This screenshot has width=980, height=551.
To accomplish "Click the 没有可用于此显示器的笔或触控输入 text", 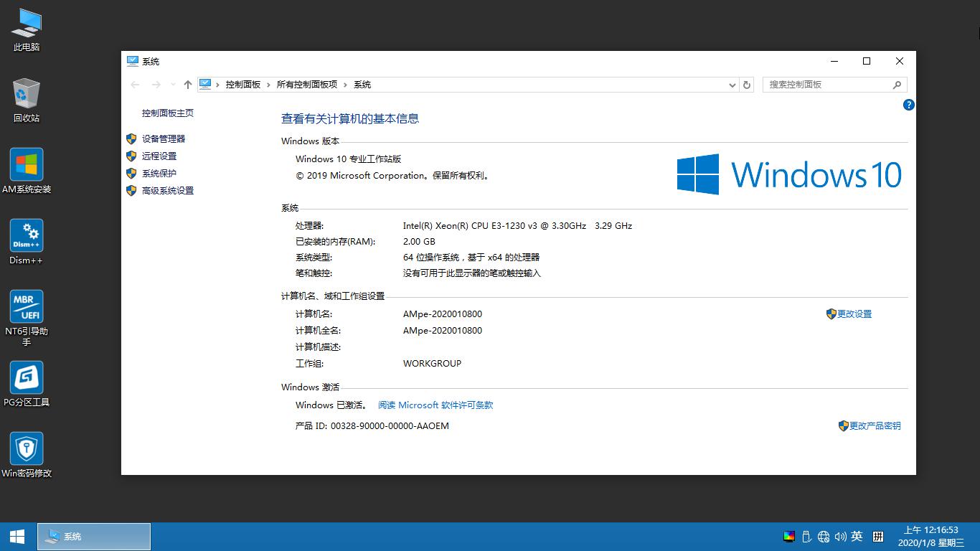I will tap(472, 273).
